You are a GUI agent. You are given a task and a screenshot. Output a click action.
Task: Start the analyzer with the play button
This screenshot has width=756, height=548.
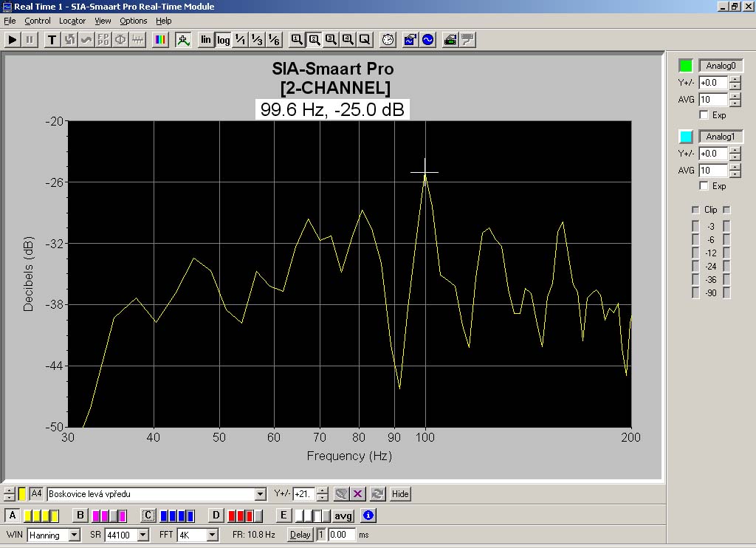coord(13,40)
